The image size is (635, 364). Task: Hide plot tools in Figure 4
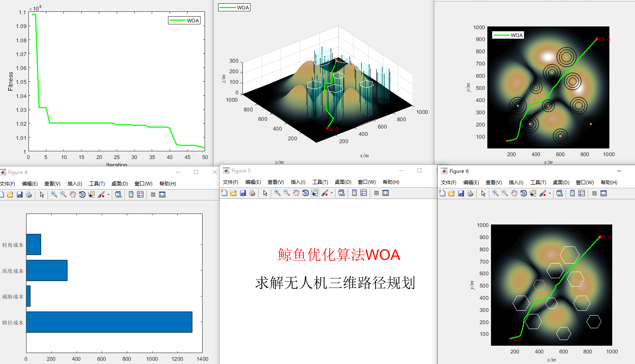[153, 195]
